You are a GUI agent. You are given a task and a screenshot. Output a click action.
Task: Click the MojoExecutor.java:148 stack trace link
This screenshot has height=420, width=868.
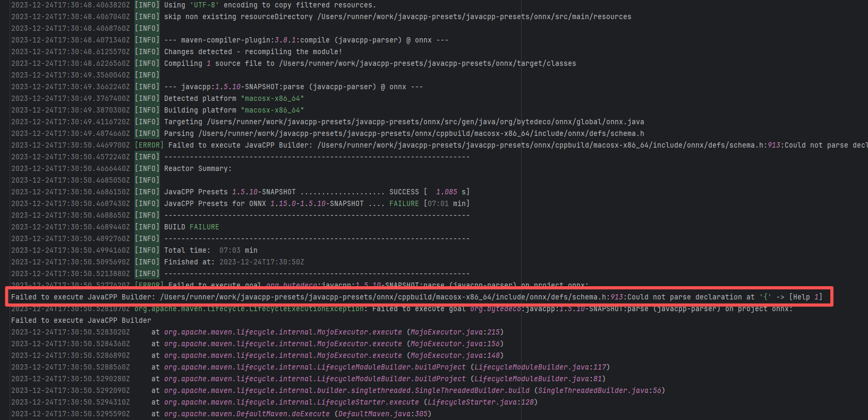(455, 355)
